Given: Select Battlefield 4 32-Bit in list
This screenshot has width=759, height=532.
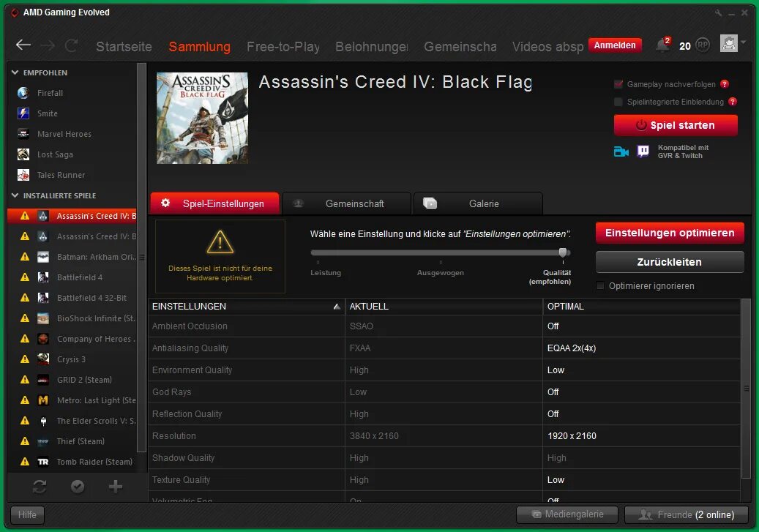Looking at the screenshot, I should [x=72, y=298].
